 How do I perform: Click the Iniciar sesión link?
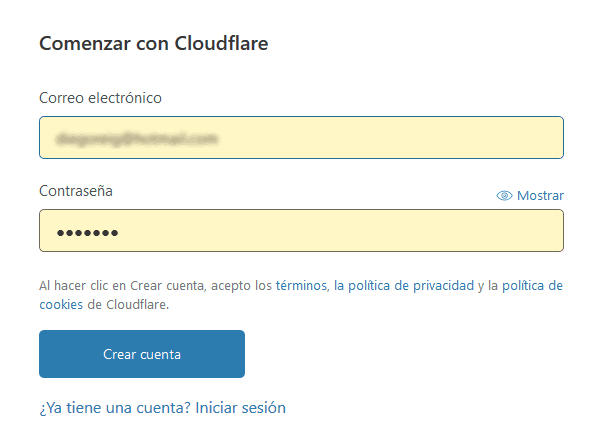click(x=240, y=408)
